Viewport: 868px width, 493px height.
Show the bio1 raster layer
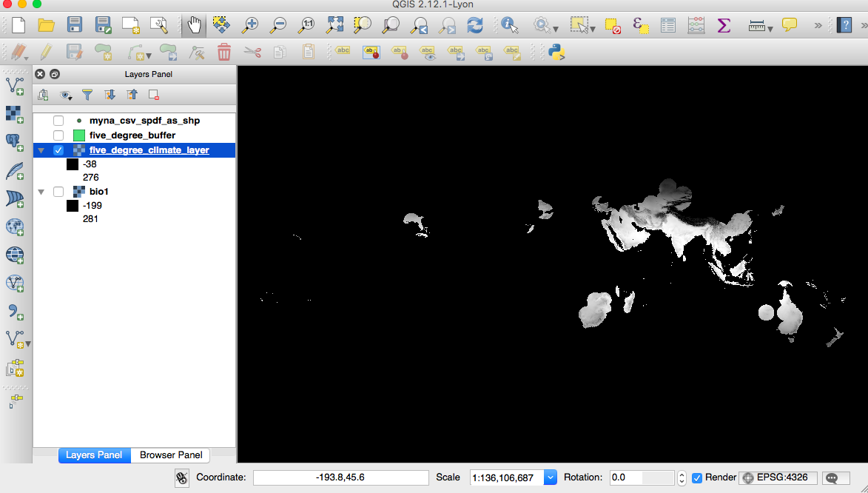coord(58,192)
